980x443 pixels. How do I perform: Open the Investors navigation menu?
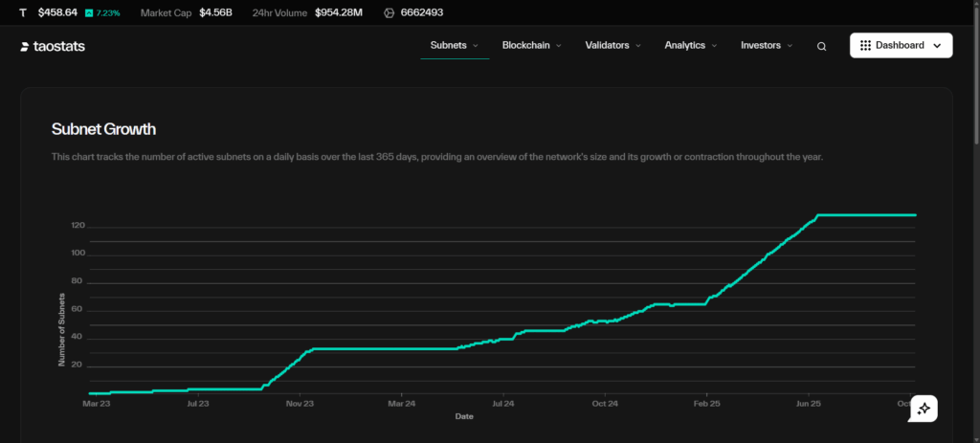click(x=761, y=45)
